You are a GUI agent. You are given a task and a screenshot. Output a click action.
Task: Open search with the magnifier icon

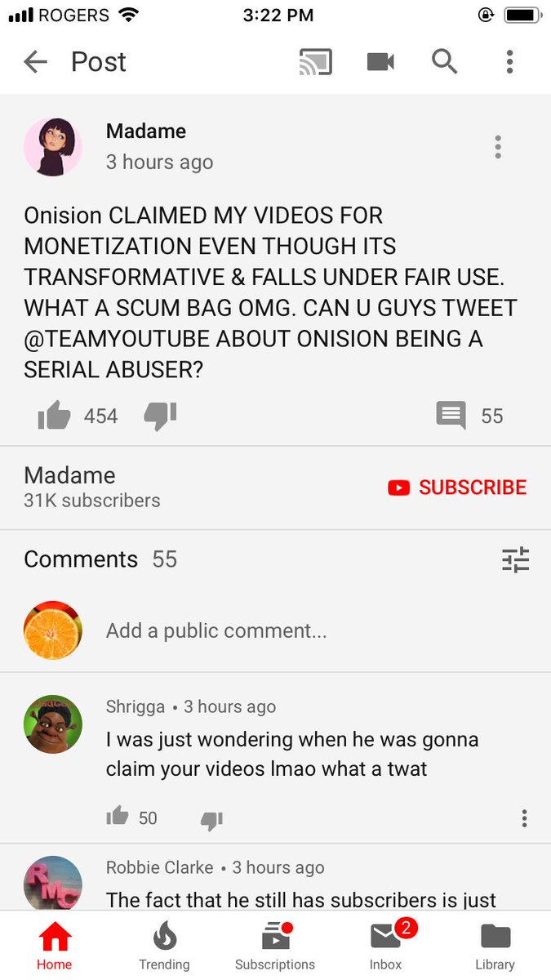click(444, 61)
